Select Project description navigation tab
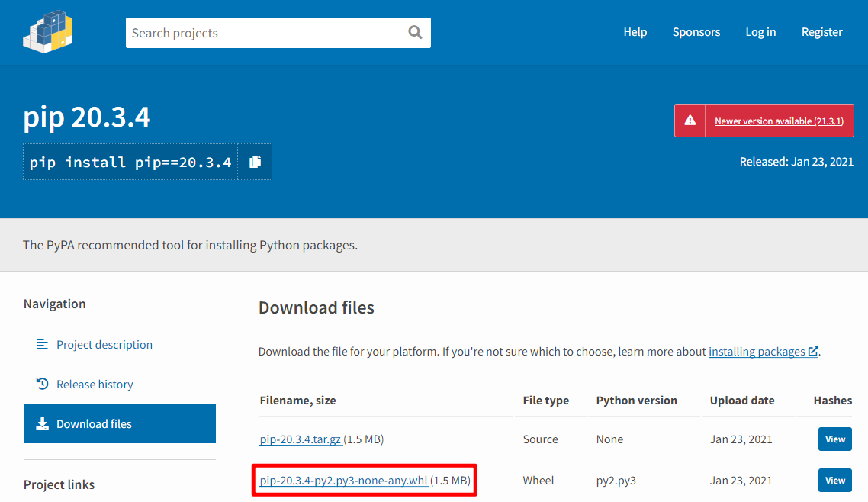 point(120,344)
